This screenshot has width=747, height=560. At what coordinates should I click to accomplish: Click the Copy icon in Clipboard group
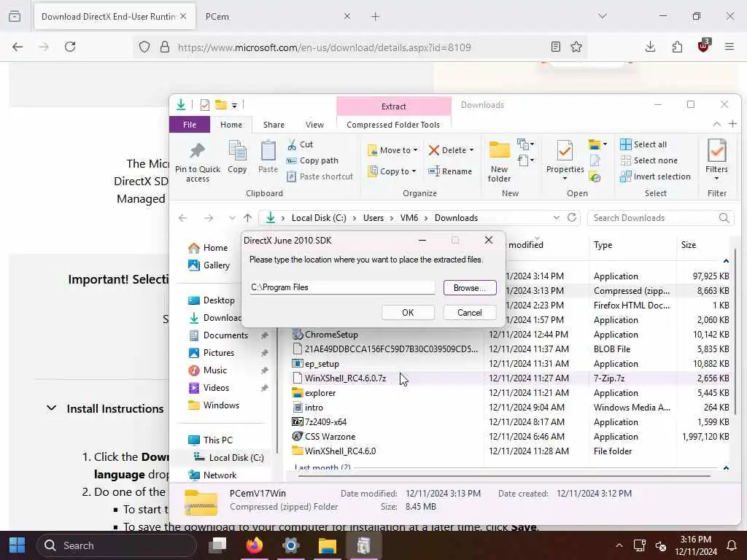(237, 157)
